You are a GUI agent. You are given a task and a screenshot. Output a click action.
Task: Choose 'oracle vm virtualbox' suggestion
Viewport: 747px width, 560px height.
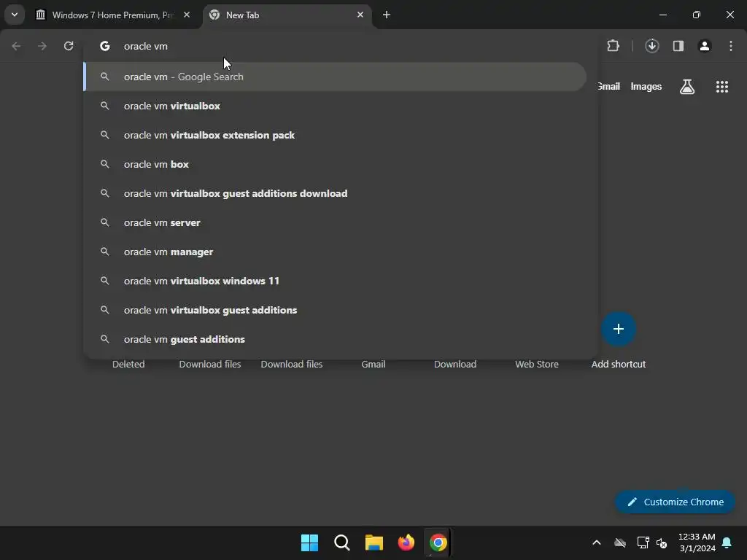(x=335, y=106)
